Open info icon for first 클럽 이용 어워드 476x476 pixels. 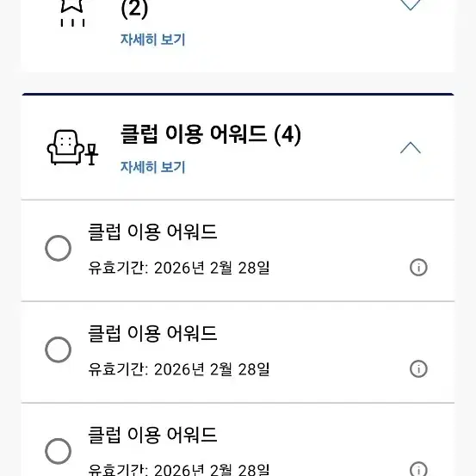tap(418, 268)
